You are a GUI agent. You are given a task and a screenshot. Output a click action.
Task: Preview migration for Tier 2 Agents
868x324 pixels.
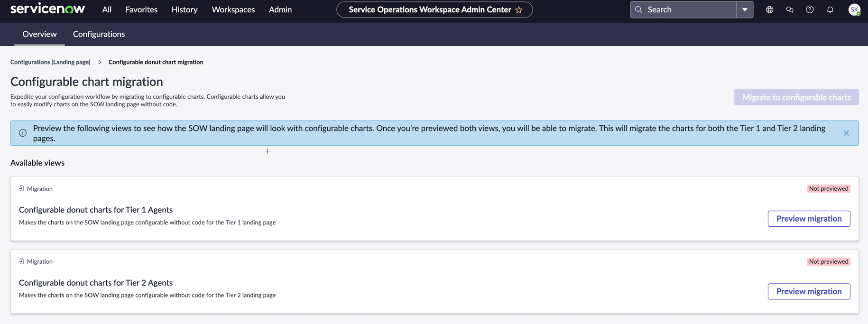point(809,291)
